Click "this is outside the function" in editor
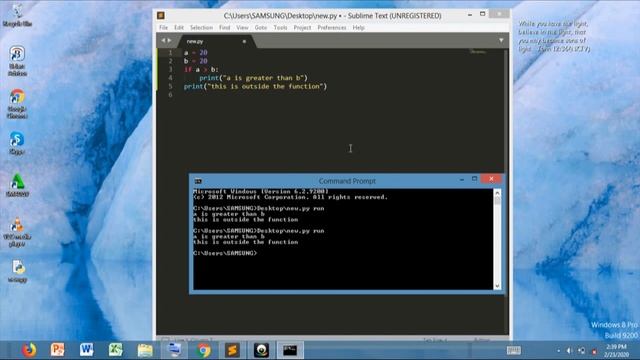 pos(265,87)
